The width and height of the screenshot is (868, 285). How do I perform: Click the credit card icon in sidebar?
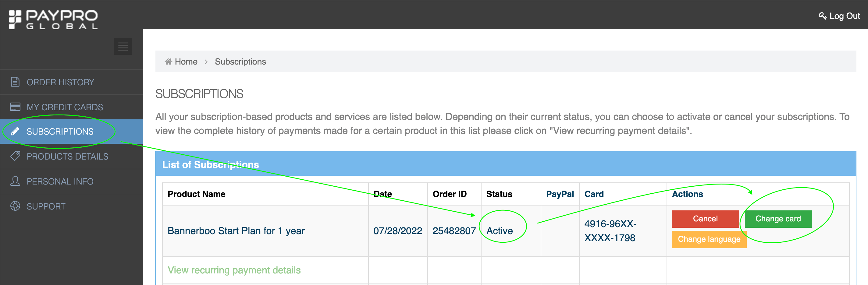point(15,107)
